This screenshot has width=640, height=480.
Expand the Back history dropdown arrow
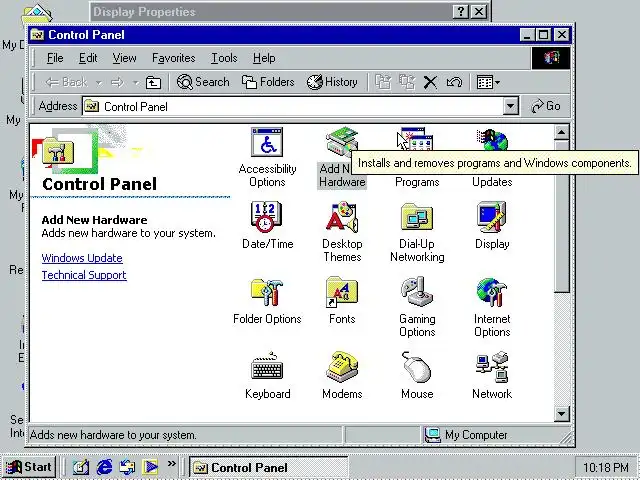[98, 83]
